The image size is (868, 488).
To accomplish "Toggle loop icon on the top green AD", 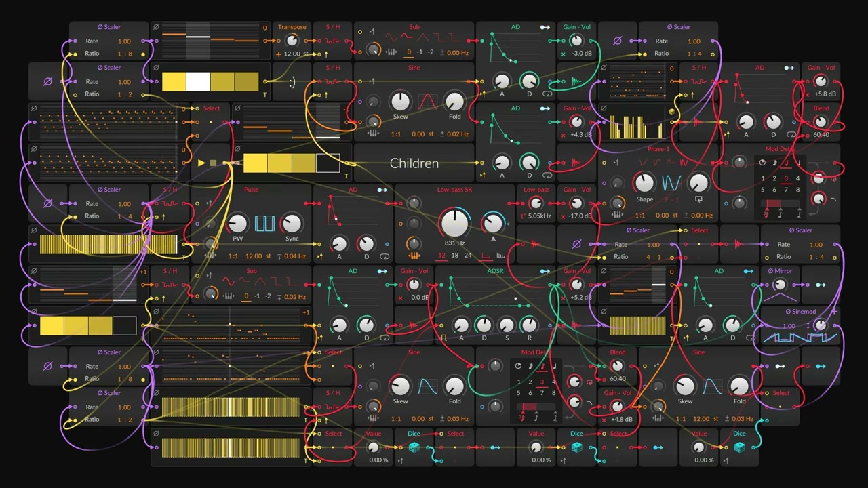I will [x=547, y=94].
